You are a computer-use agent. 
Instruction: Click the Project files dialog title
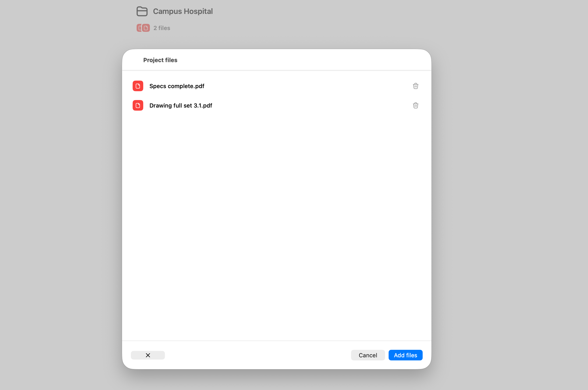pos(160,60)
